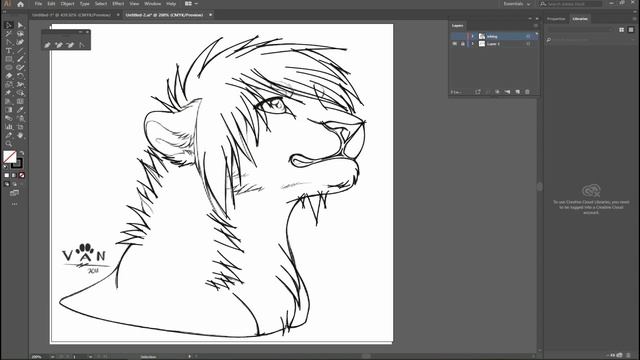Screen dimensions: 640x360
Task: Open the Window menu
Action: (152, 4)
